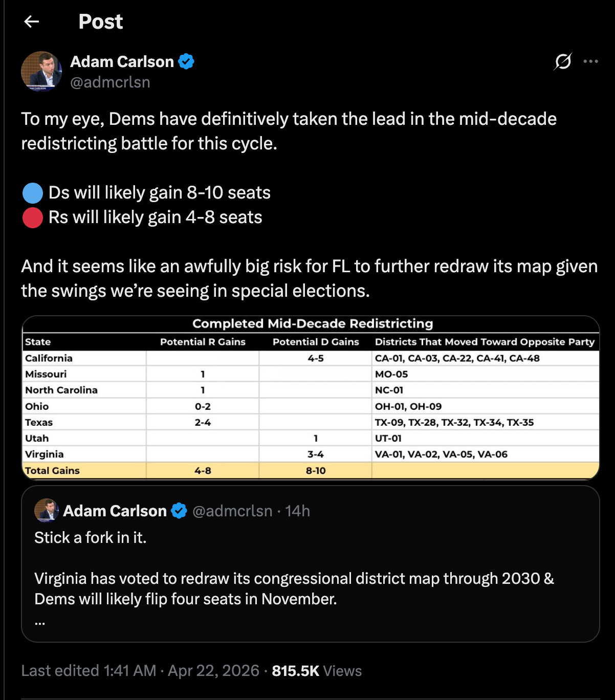Click Adam Carlson's verified badge
The image size is (615, 700).
186,61
